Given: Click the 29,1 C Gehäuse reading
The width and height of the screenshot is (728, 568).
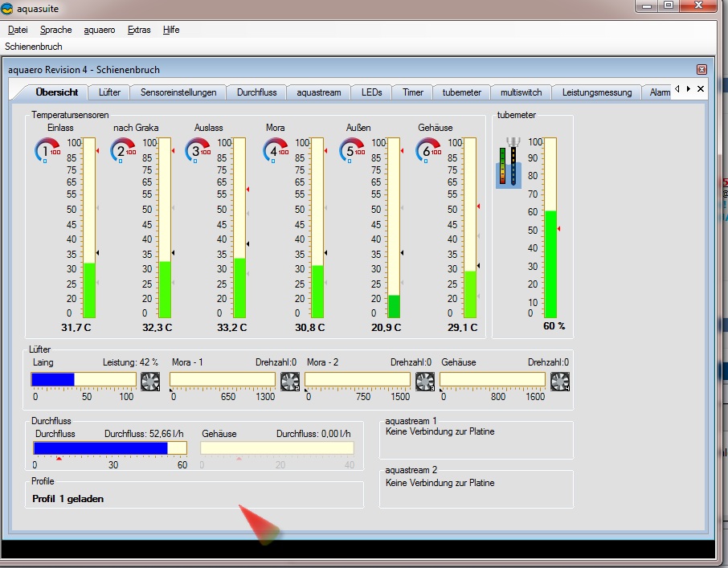Looking at the screenshot, I should coord(462,328).
